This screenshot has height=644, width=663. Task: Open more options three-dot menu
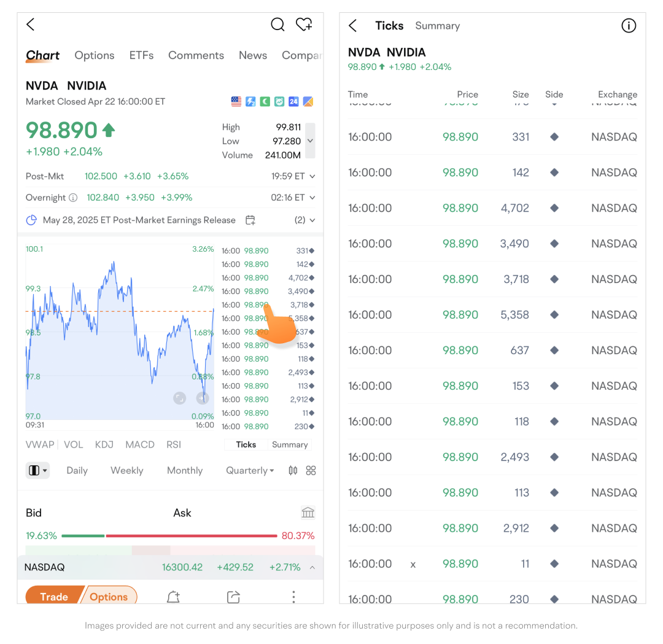[293, 597]
